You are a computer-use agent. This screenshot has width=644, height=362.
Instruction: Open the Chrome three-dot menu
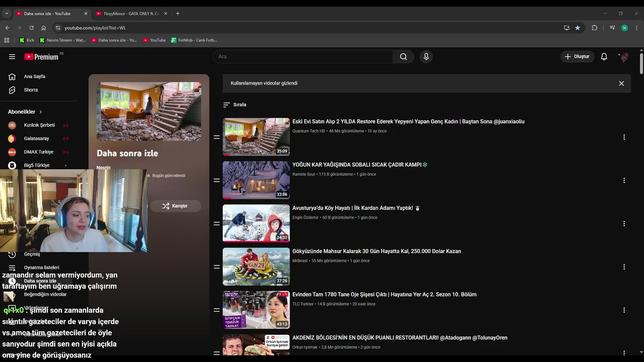636,28
